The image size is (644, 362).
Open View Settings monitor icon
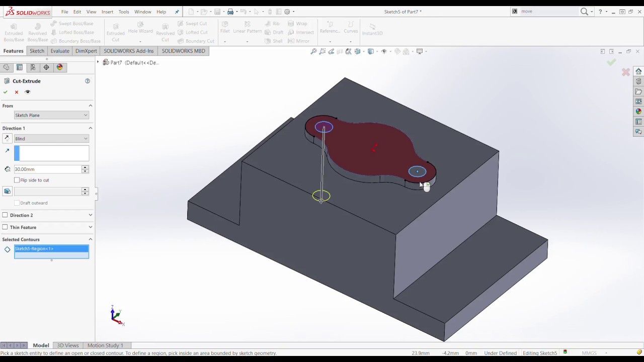pyautogui.click(x=420, y=51)
